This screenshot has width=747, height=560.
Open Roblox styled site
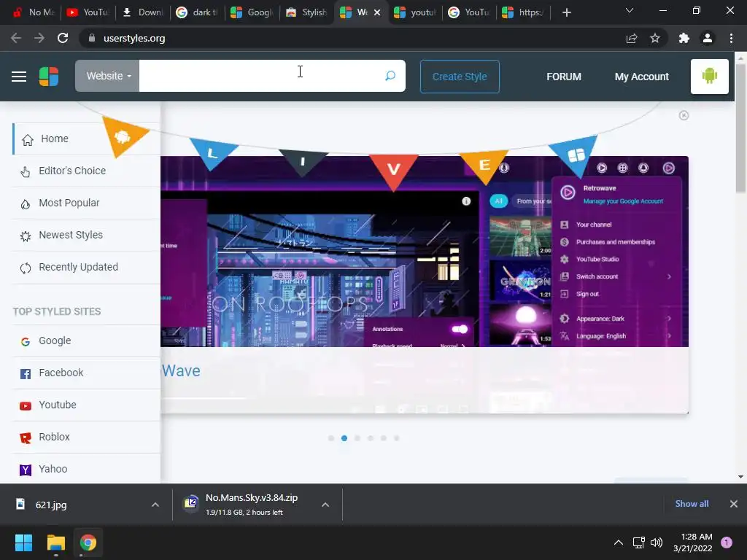click(86, 437)
